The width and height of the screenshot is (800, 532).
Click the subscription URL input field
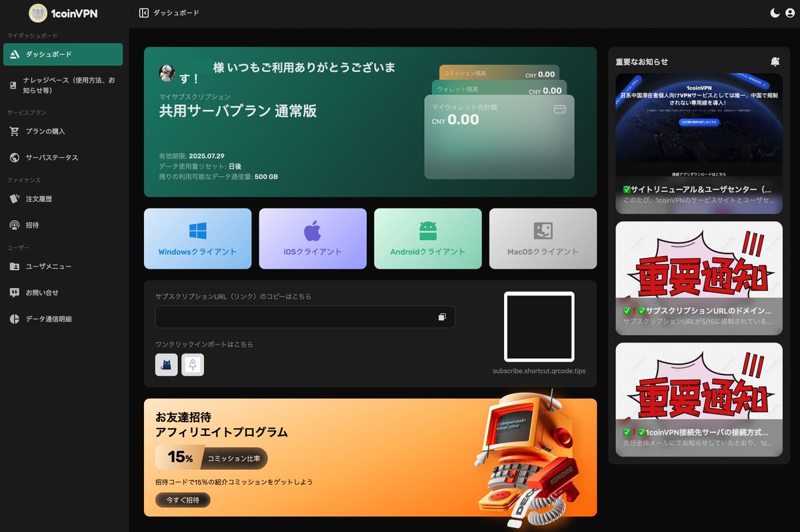click(305, 317)
